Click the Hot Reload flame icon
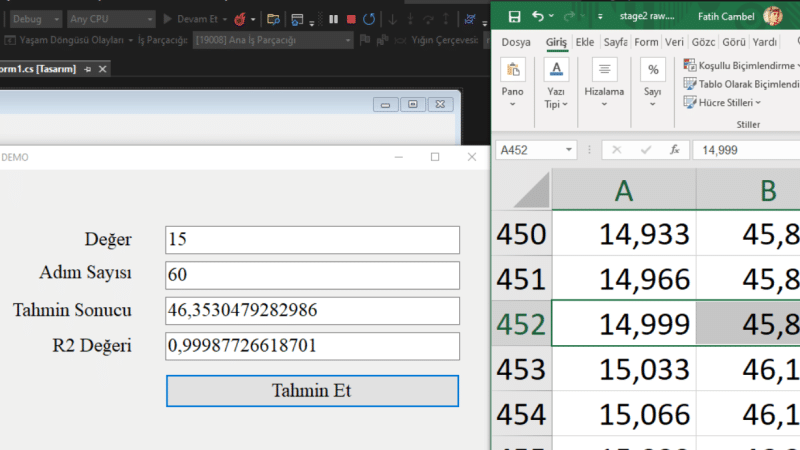The height and width of the screenshot is (450, 800). coord(239,19)
